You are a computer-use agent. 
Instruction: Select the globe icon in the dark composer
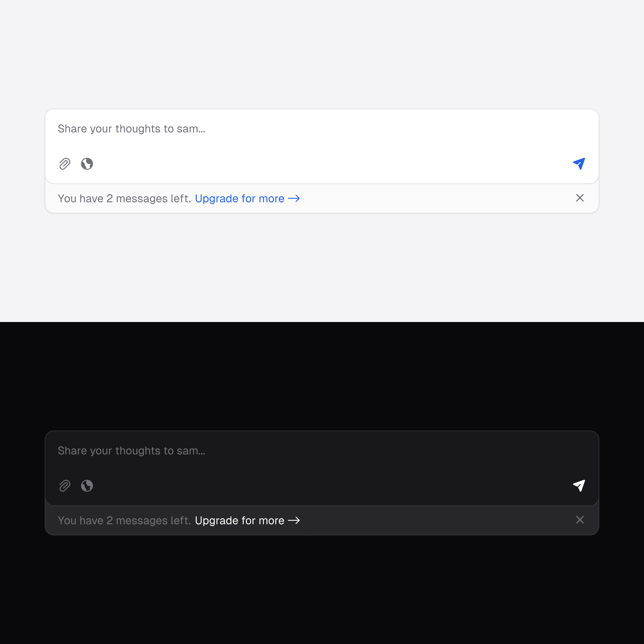coord(87,486)
